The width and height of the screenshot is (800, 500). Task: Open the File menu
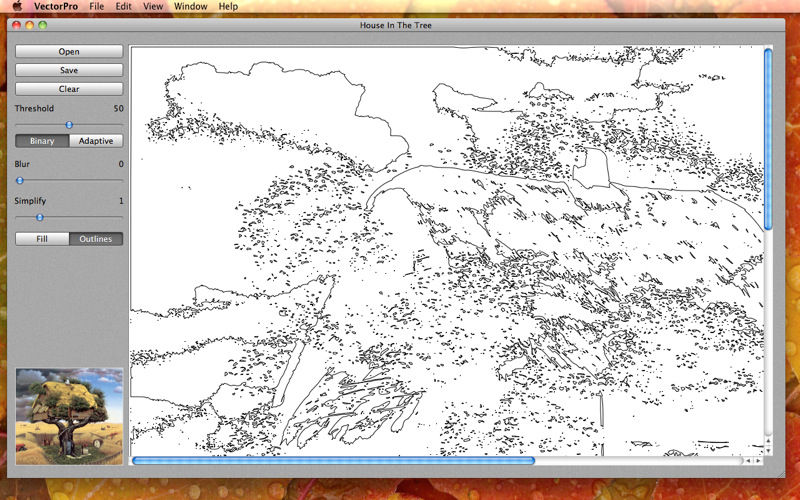[96, 7]
